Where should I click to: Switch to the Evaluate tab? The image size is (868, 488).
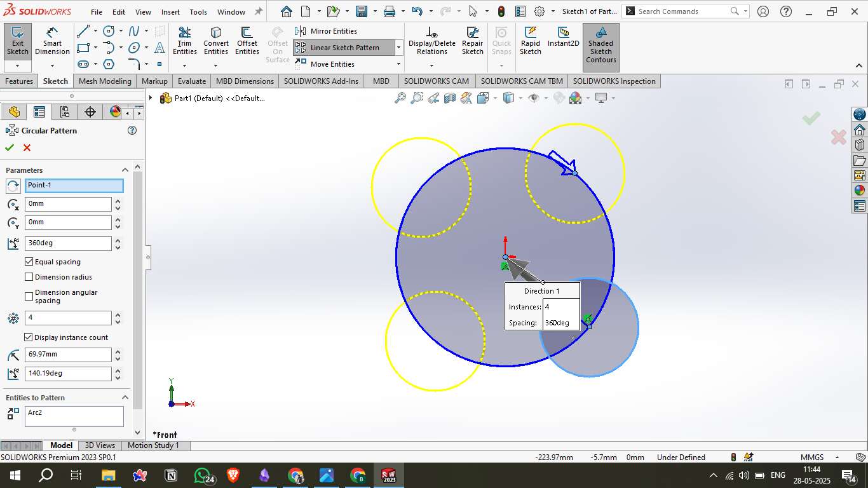[192, 81]
